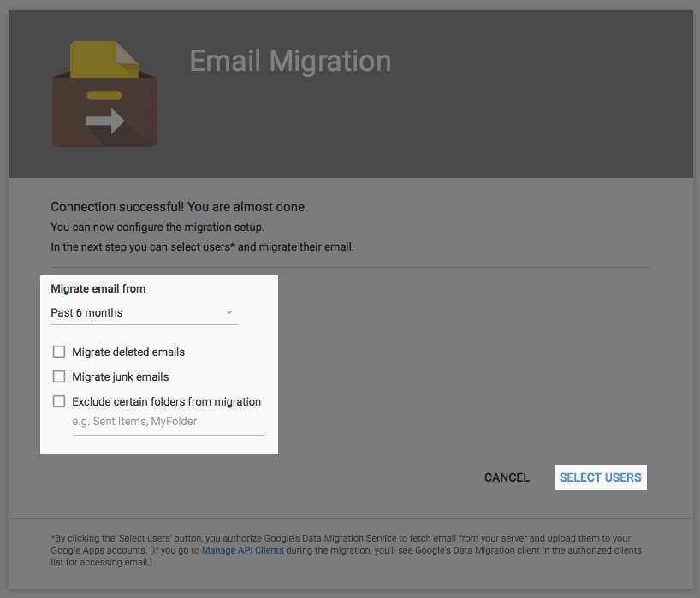Click the Email Migration archive icon

coord(104,94)
